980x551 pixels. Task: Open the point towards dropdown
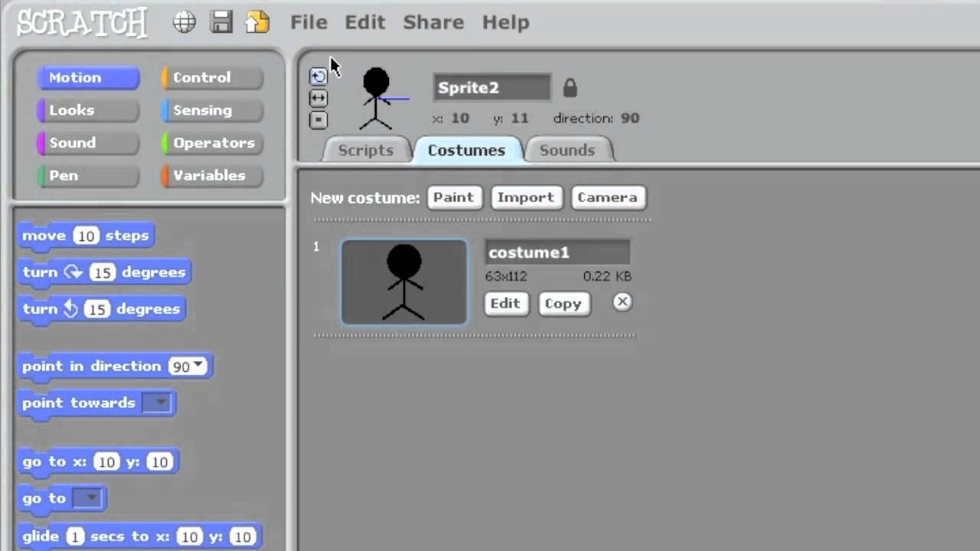pyautogui.click(x=158, y=403)
